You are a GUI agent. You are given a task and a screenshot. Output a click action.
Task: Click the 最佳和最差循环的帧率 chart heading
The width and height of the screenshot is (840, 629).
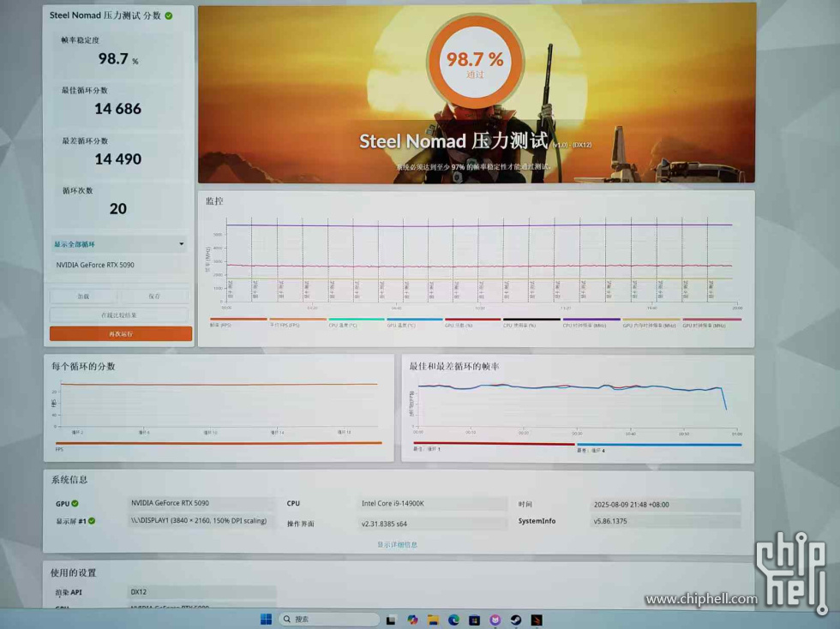click(454, 367)
